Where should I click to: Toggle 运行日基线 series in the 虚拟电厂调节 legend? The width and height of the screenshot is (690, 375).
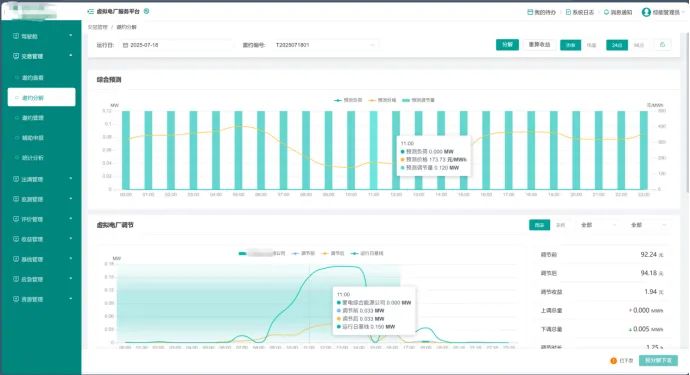[367, 254]
